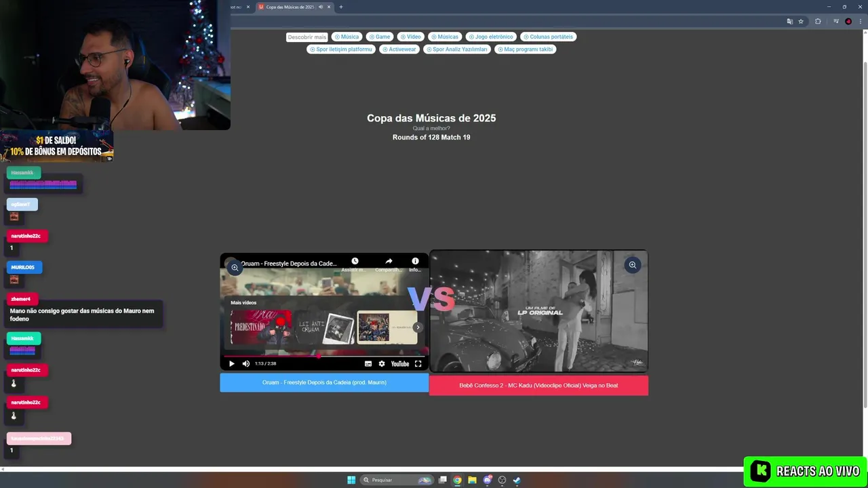Close the Copa das Músicas tab
Image resolution: width=868 pixels, height=488 pixels.
pos(329,7)
